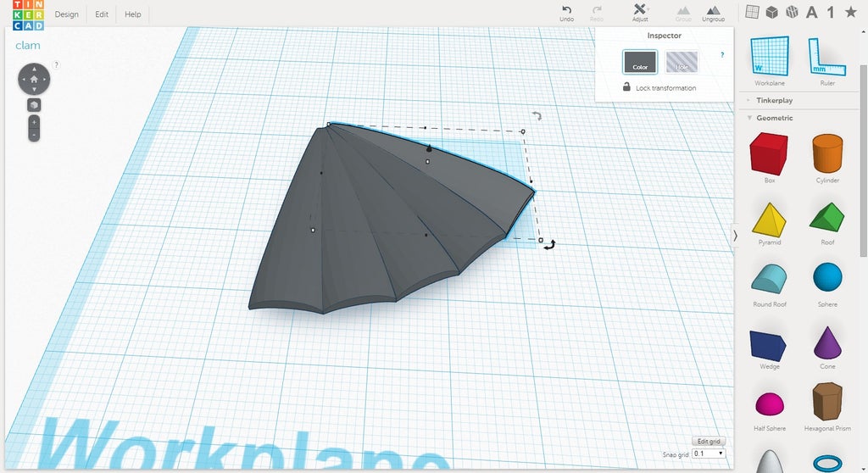
Task: Open the Adjust tool
Action: click(x=640, y=13)
